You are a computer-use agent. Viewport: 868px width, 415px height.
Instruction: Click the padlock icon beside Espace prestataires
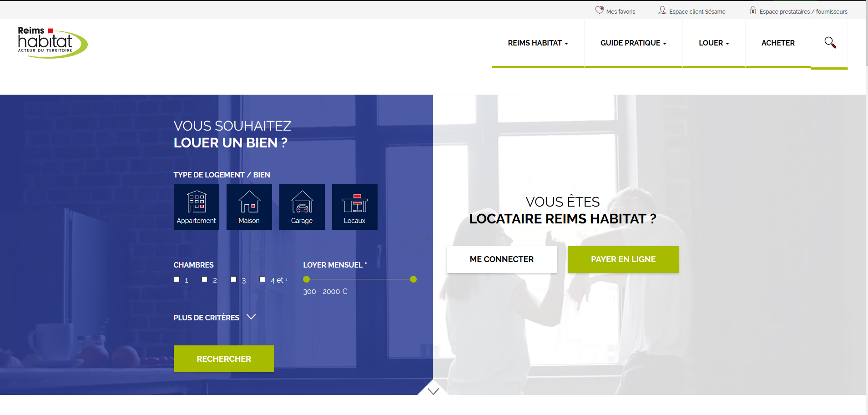coord(753,10)
